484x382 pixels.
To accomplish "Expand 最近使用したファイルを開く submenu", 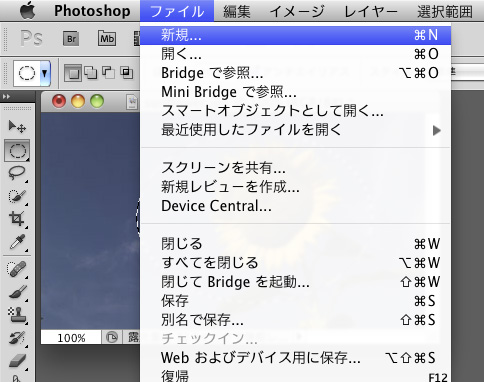I will pyautogui.click(x=295, y=130).
